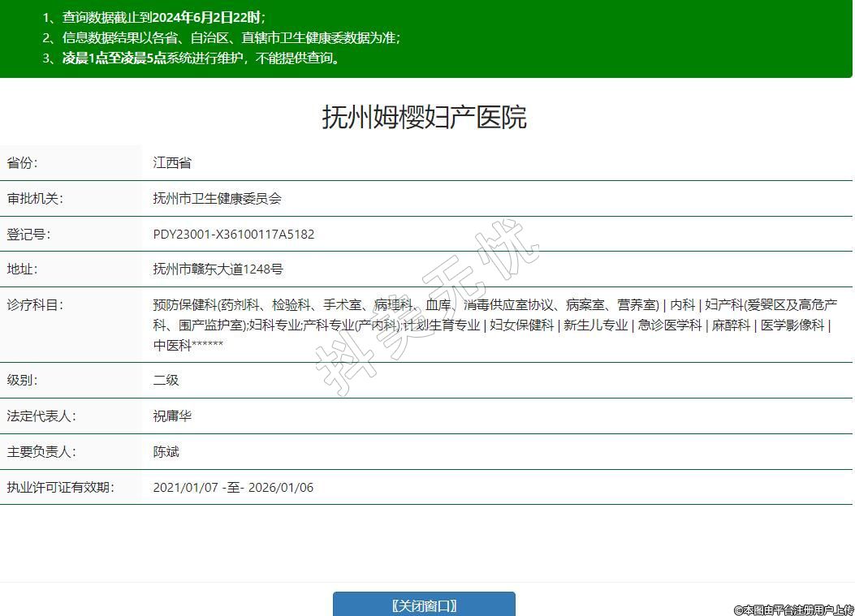Click the 中医科 text in departments
855x616 pixels.
(172, 345)
